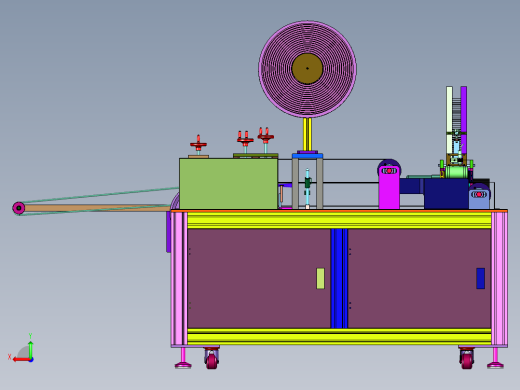
Task: Select the dark navy block on tabletop
Action: (x=446, y=194)
